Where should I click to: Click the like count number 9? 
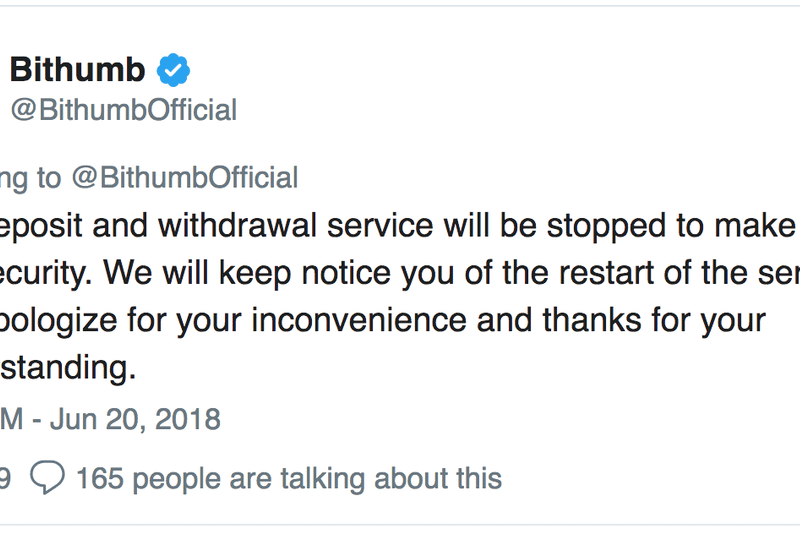(4, 478)
